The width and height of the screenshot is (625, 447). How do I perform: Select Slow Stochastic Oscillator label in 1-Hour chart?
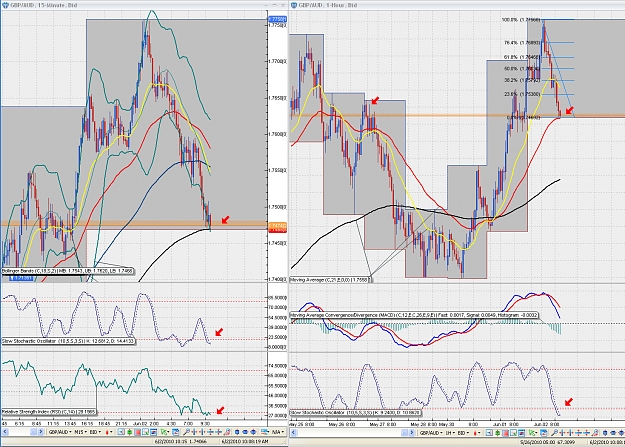(x=356, y=413)
